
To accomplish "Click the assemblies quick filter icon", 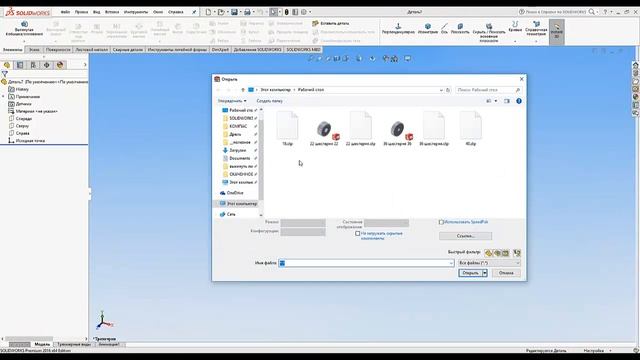I will [x=497, y=253].
